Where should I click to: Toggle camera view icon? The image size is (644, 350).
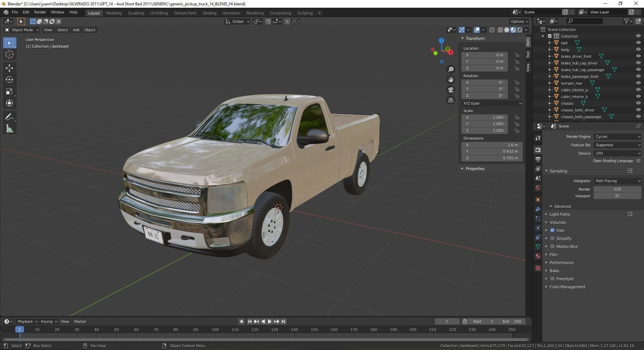coord(451,90)
